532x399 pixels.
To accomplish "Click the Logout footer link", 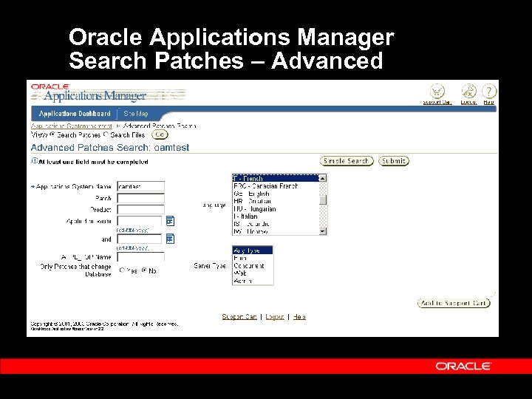I will pyautogui.click(x=274, y=316).
